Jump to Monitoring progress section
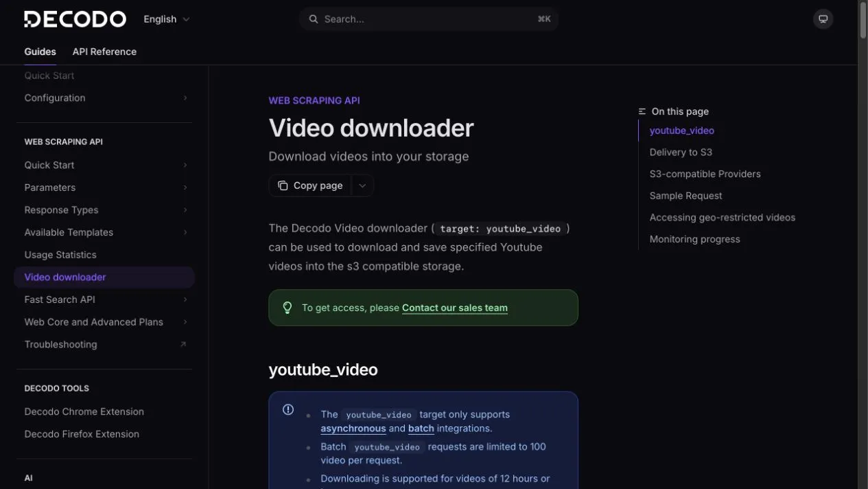 [x=695, y=239]
